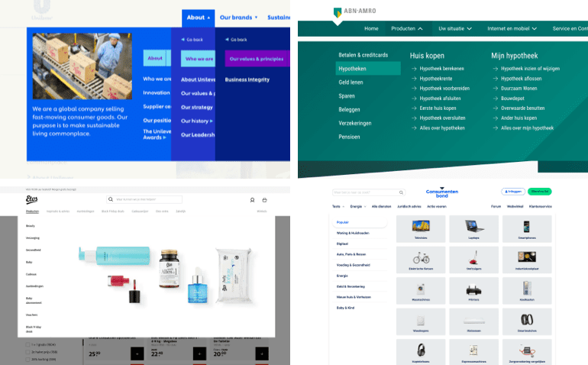
Task: Click the Consumentenbond logo
Action: pos(441,193)
